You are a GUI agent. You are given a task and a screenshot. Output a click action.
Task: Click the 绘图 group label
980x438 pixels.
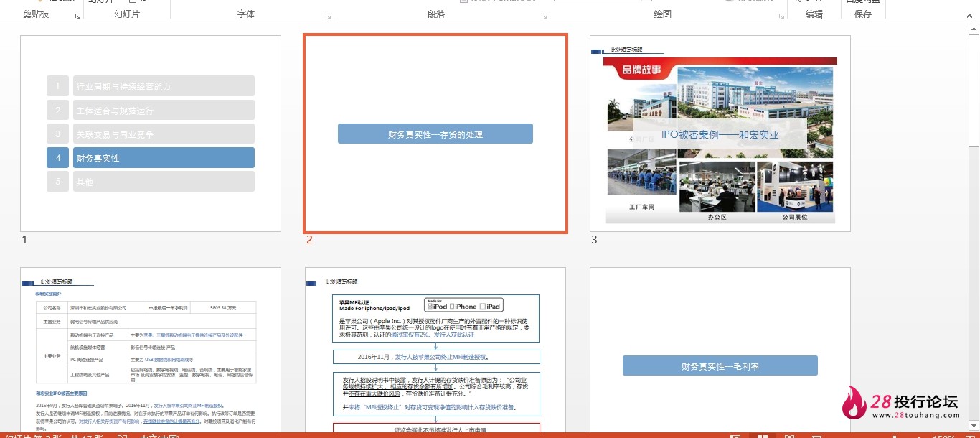(x=663, y=14)
